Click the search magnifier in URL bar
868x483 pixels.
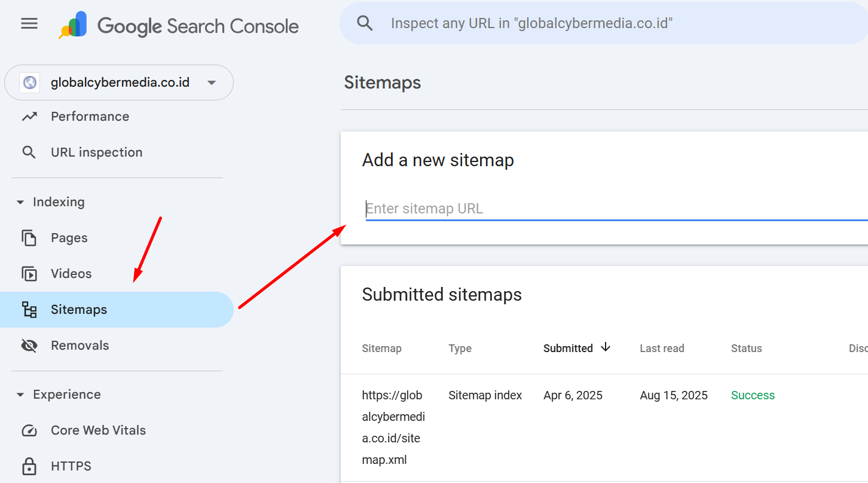click(x=365, y=23)
